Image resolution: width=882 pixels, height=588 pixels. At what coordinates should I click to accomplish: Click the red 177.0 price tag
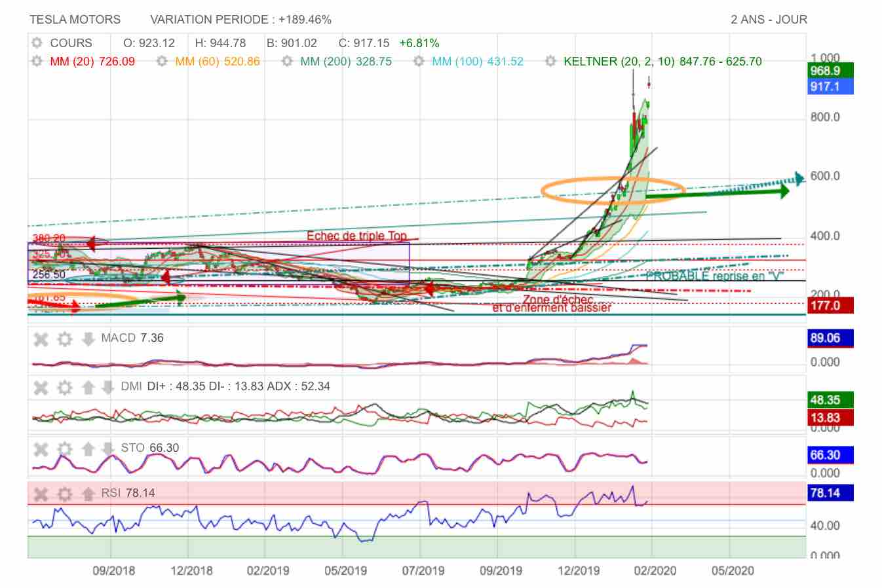click(x=831, y=305)
